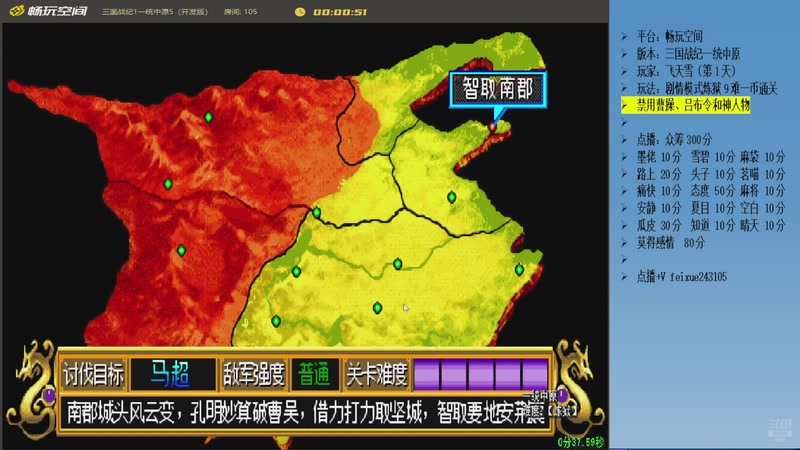Image resolution: width=800 pixels, height=450 pixels.
Task: Click the title 三国战纪1一统中原5 (开发版)
Action: (155, 11)
